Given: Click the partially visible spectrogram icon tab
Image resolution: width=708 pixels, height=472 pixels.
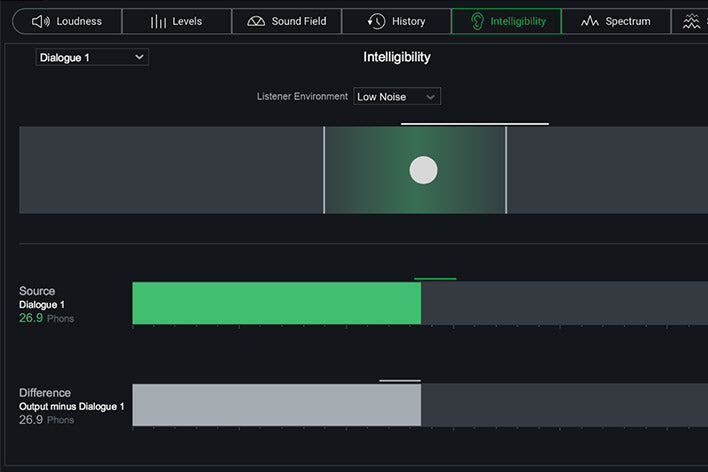Looking at the screenshot, I should tap(691, 21).
